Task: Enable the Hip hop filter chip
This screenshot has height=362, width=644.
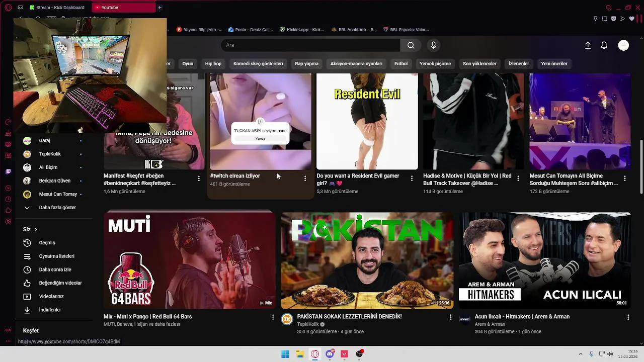Action: pyautogui.click(x=213, y=64)
